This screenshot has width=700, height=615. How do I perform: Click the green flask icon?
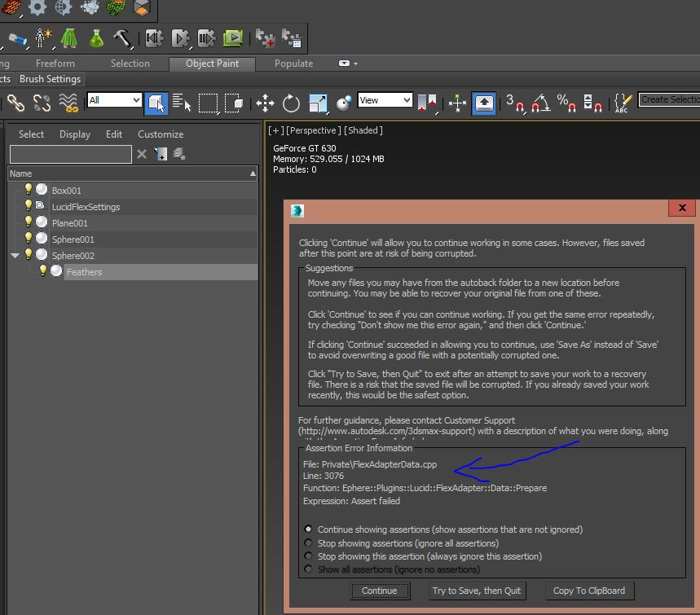click(x=96, y=38)
